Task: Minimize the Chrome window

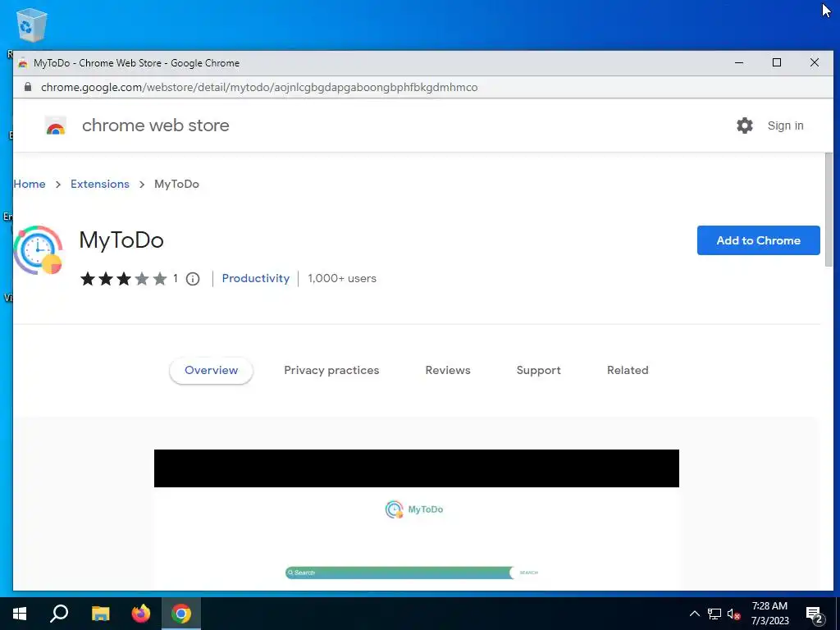Action: [739, 62]
